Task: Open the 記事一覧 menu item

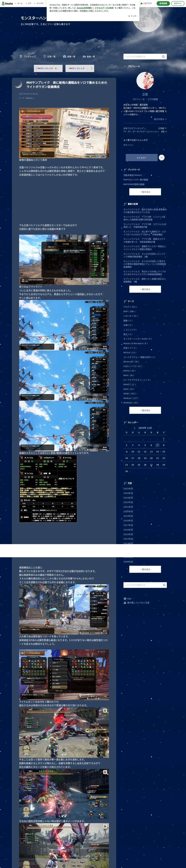Action: (50, 57)
